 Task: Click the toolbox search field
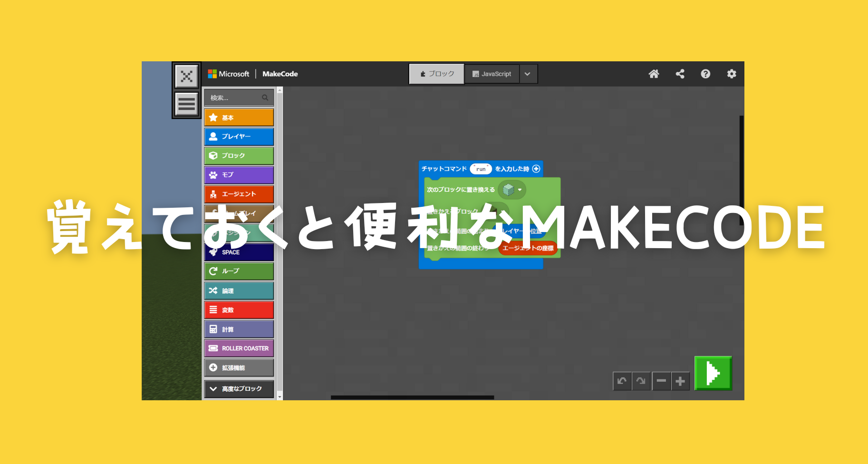pyautogui.click(x=238, y=97)
